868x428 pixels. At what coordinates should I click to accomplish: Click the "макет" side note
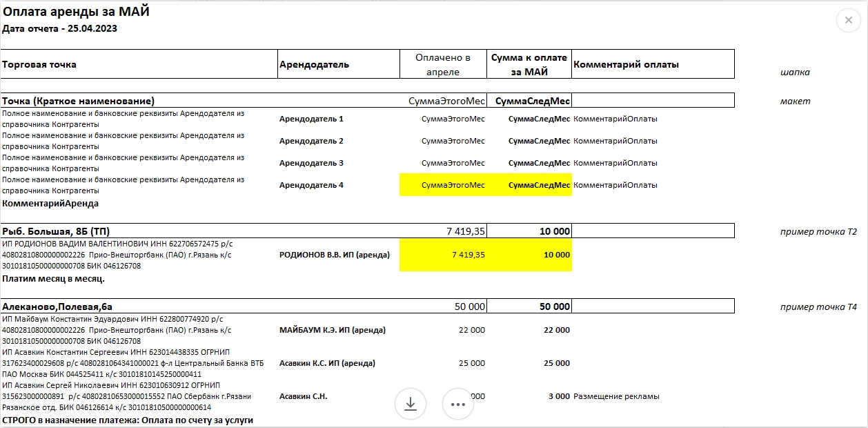point(795,101)
